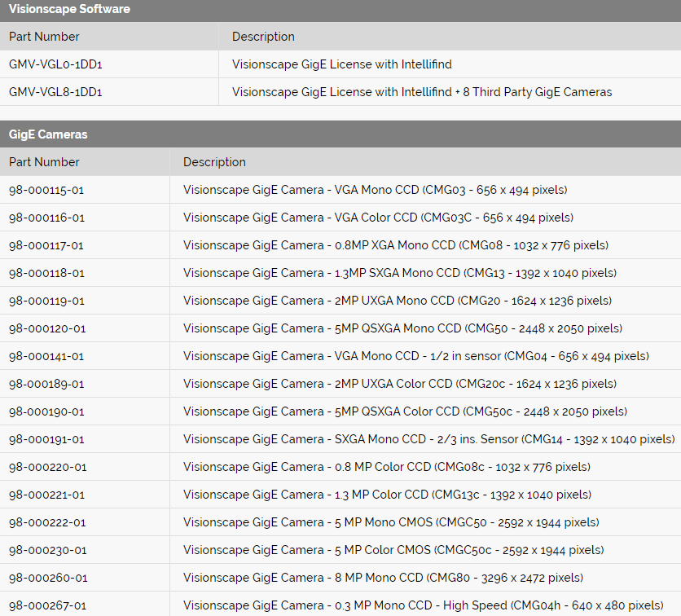
Task: Click the 0.3 MP Mono CCD High Speed CMG04h description
Action: click(x=424, y=606)
